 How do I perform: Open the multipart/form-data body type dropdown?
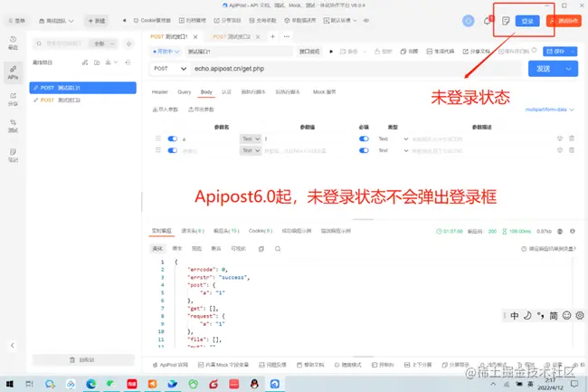point(549,110)
